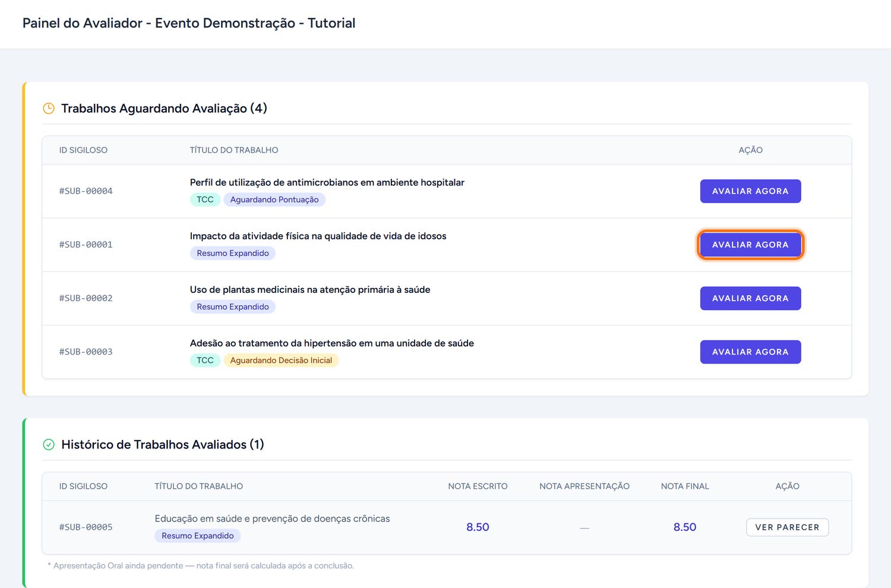This screenshot has height=588, width=891.
Task: Click the Aguardando Decisão Inicial badge
Action: click(x=281, y=360)
